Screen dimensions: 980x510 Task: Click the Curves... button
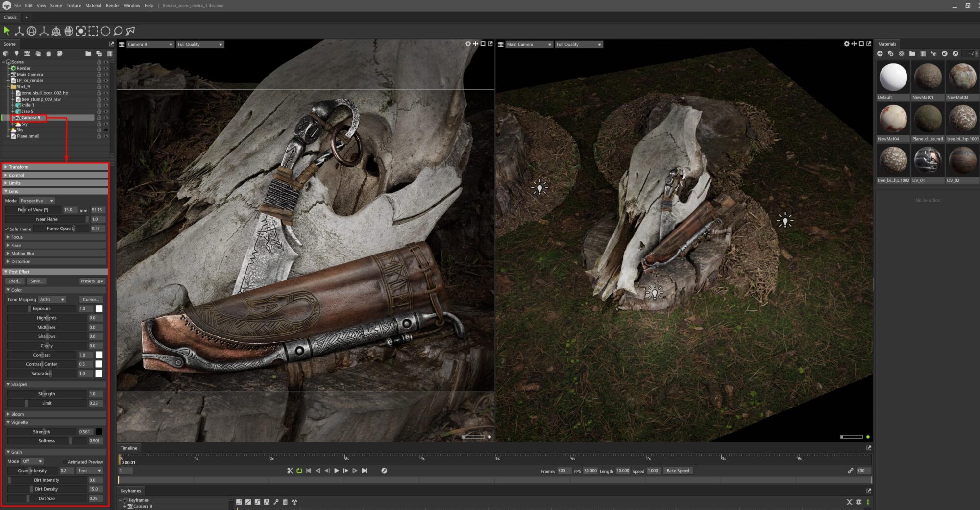(x=91, y=299)
